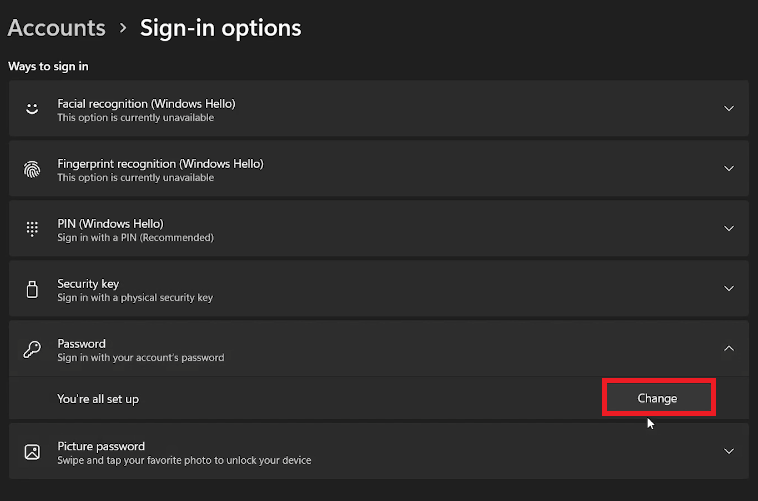This screenshot has height=501, width=758.
Task: Open the PIN (Windows Hello) row
Action: coord(110,224)
